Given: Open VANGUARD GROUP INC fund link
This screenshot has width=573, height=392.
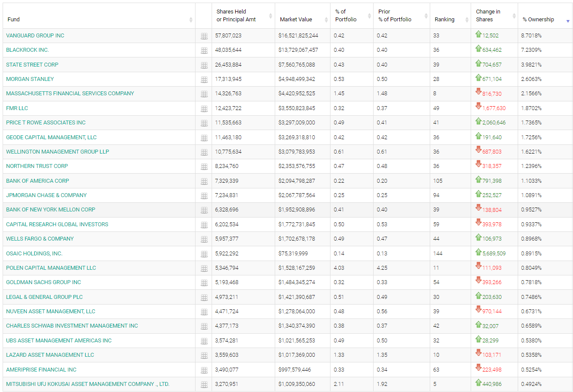Looking at the screenshot, I should click(35, 36).
